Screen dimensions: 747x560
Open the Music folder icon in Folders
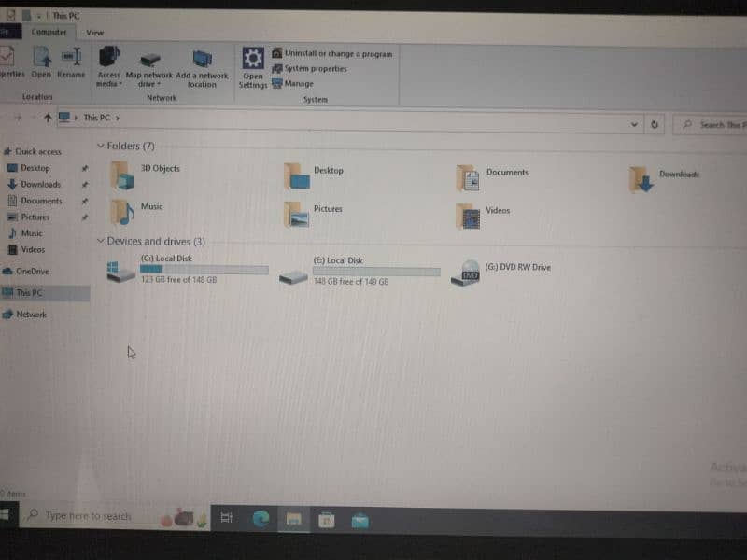click(122, 212)
